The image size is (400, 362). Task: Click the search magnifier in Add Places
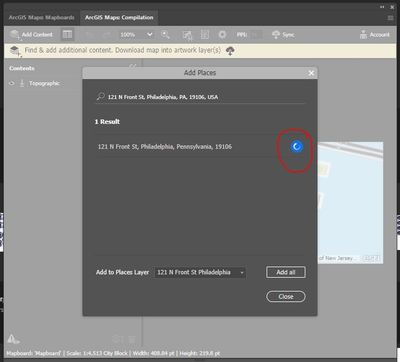coord(100,97)
